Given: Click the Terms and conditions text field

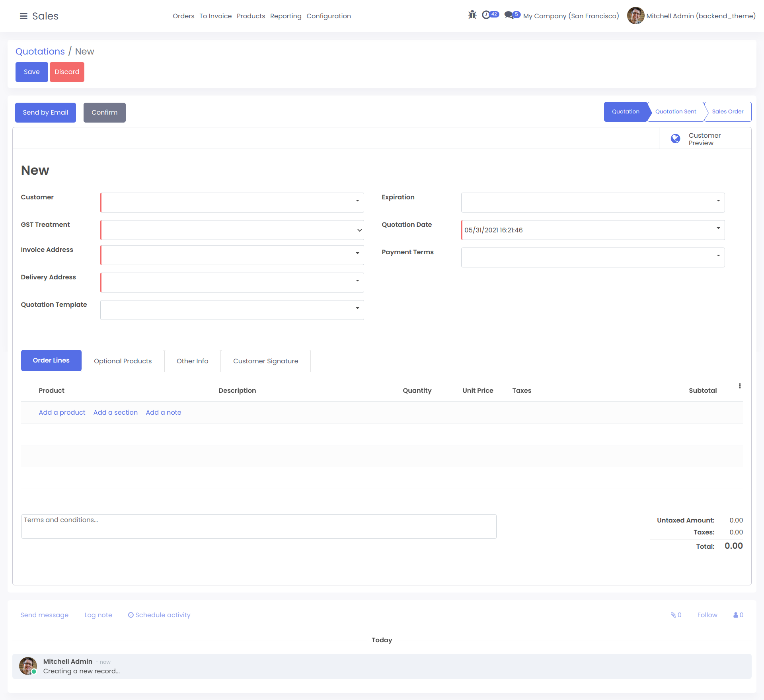Looking at the screenshot, I should 259,526.
